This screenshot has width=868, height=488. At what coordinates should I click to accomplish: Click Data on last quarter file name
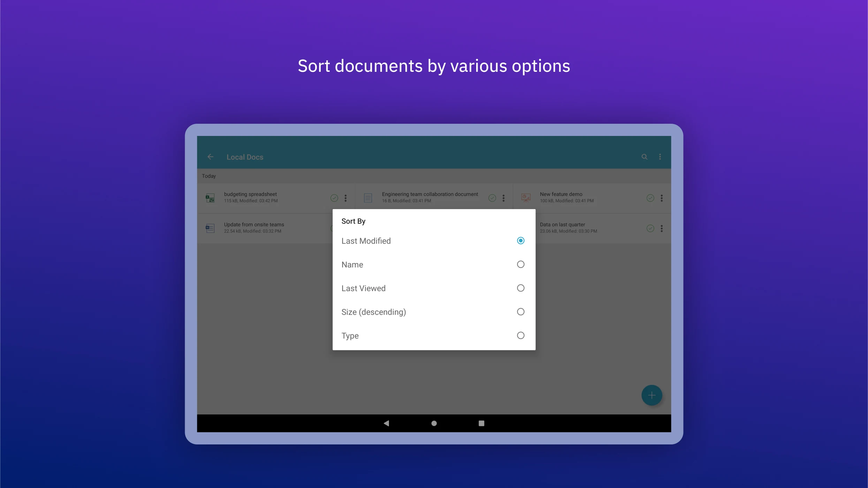[562, 224]
